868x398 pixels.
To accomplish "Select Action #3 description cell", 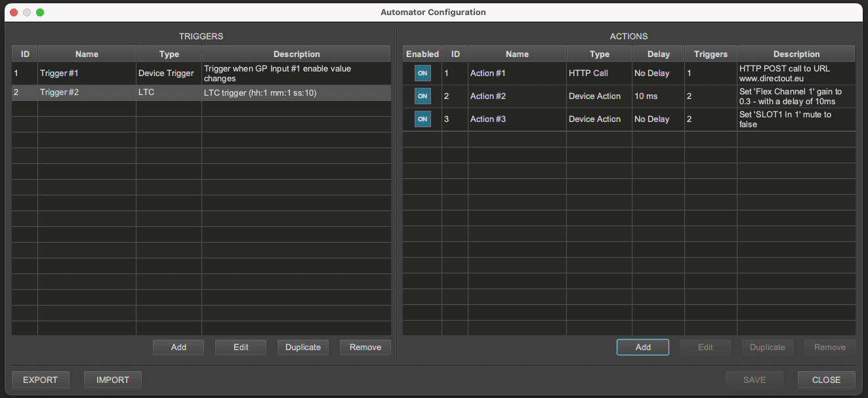I will pos(796,119).
